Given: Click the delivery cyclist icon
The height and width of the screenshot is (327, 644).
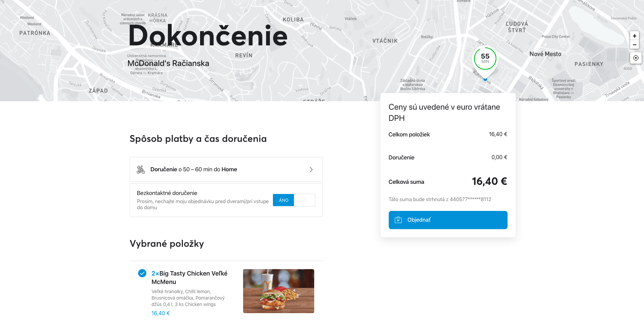Looking at the screenshot, I should (x=141, y=170).
